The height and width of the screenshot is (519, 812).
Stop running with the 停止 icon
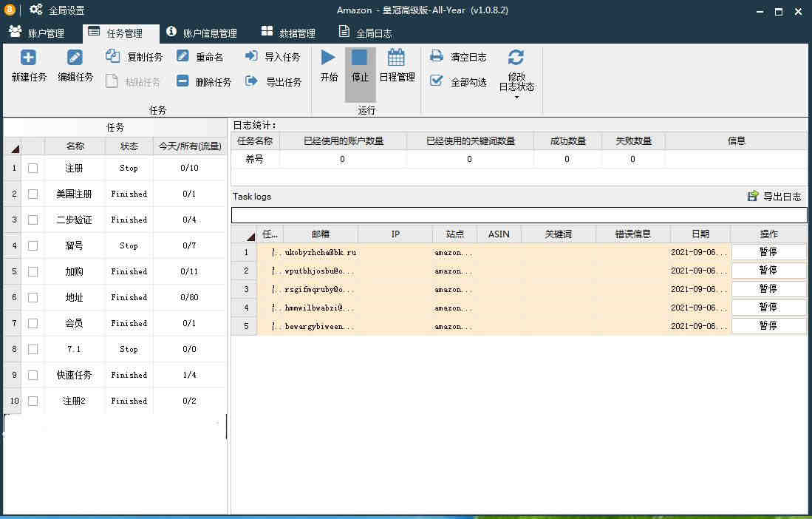point(359,58)
